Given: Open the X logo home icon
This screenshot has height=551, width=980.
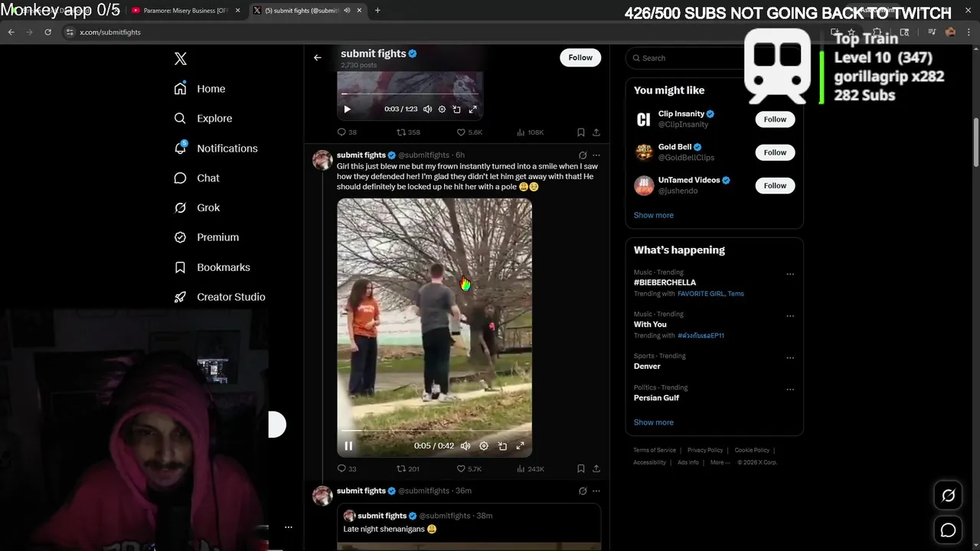Looking at the screenshot, I should [180, 59].
